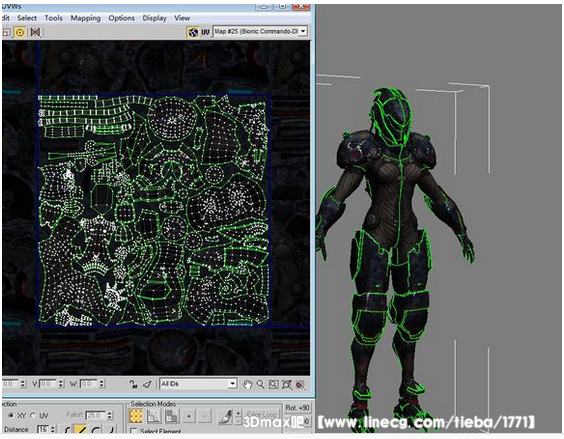This screenshot has width=564, height=439.
Task: Click the W coordinate input field
Action: [x=88, y=384]
